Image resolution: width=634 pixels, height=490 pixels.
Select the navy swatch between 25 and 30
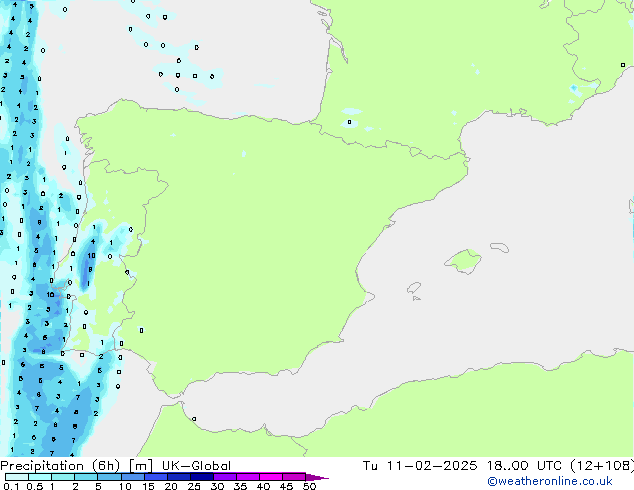[x=201, y=477]
